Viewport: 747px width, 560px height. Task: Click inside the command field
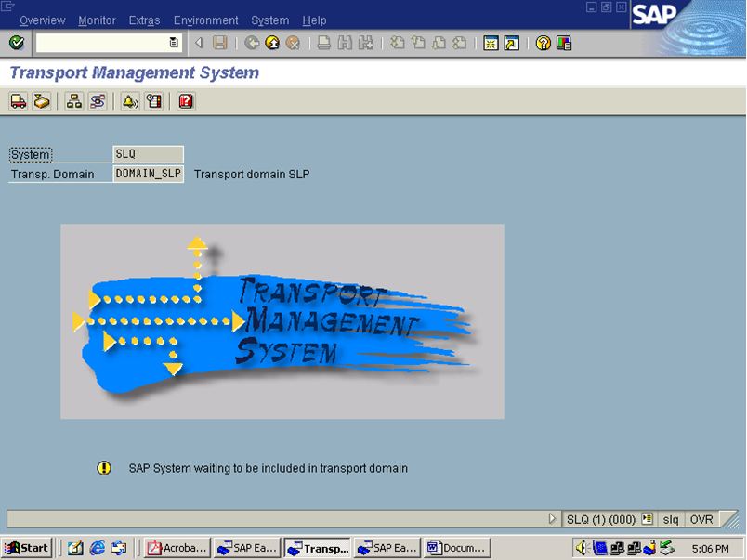pyautogui.click(x=102, y=43)
